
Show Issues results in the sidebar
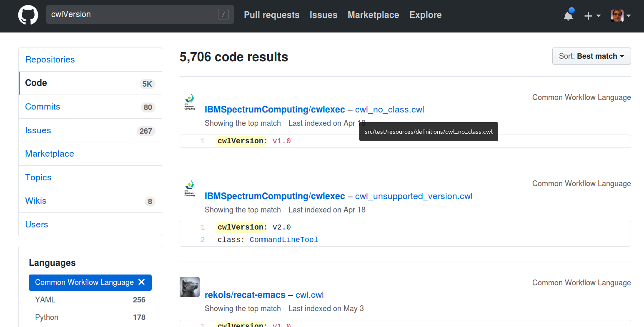(90, 130)
